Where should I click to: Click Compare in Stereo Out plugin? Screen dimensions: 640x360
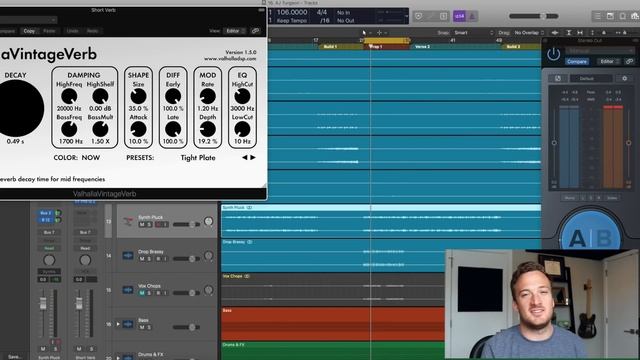577,62
